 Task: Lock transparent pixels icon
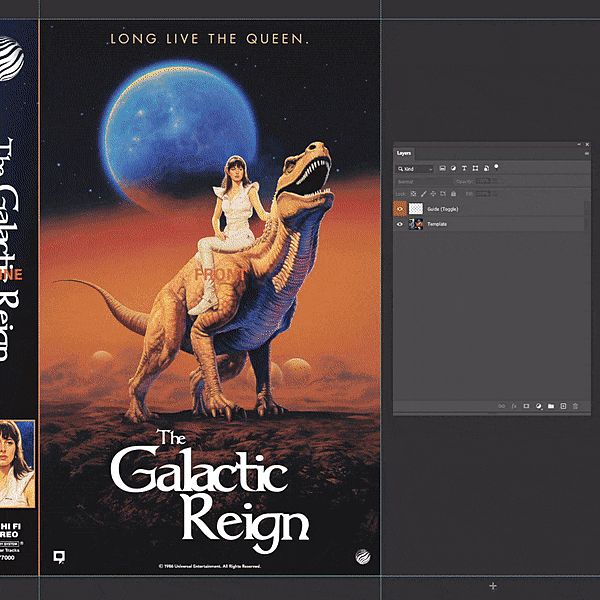tap(413, 194)
